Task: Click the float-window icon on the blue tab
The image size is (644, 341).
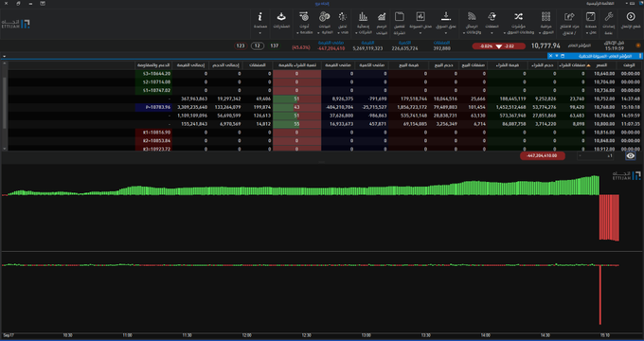Action: click(x=563, y=56)
